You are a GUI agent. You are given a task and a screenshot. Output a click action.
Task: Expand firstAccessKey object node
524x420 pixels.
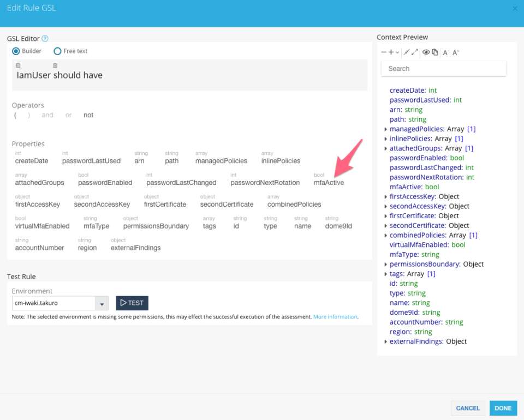pos(385,197)
